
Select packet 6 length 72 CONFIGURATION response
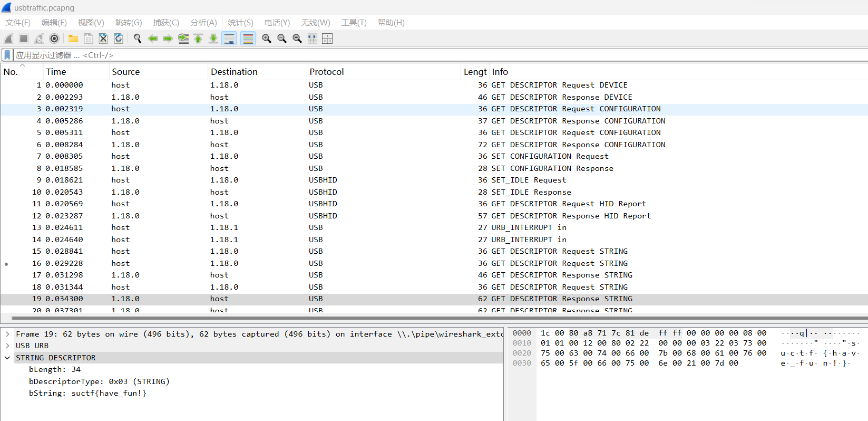pos(434,145)
